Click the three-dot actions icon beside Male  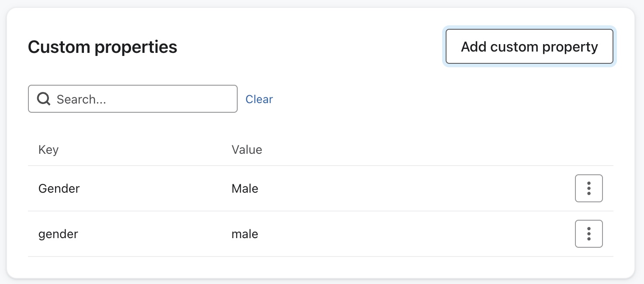(589, 188)
